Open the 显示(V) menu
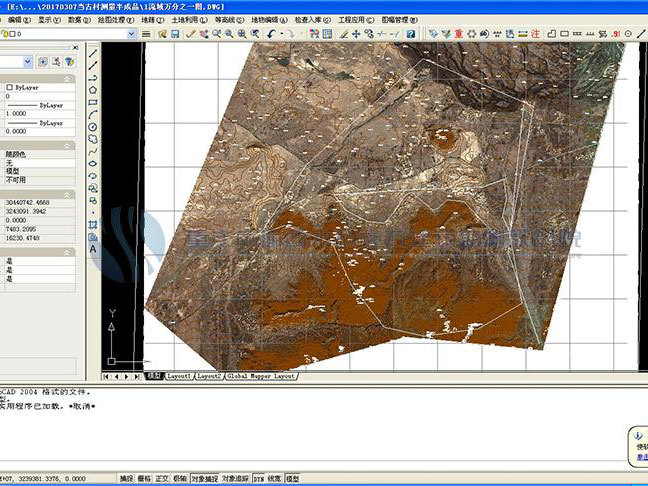Viewport: 648px width, 486px height. [50, 20]
